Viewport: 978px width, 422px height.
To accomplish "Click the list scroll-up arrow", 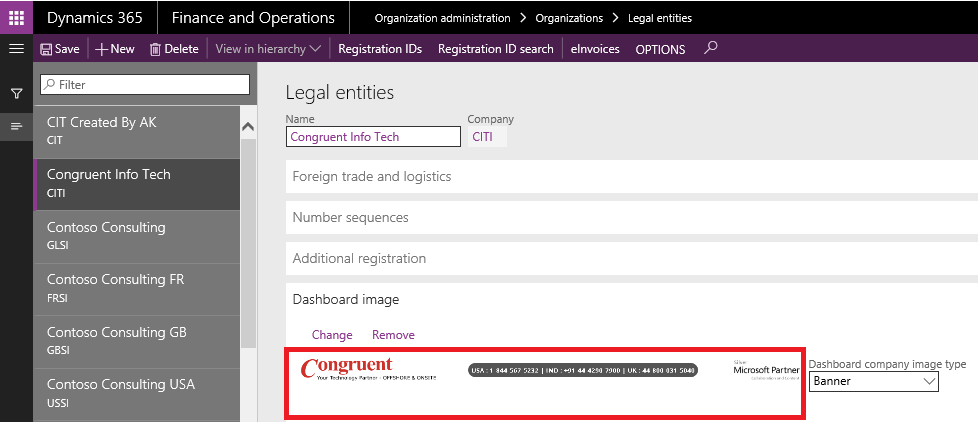I will [x=248, y=127].
